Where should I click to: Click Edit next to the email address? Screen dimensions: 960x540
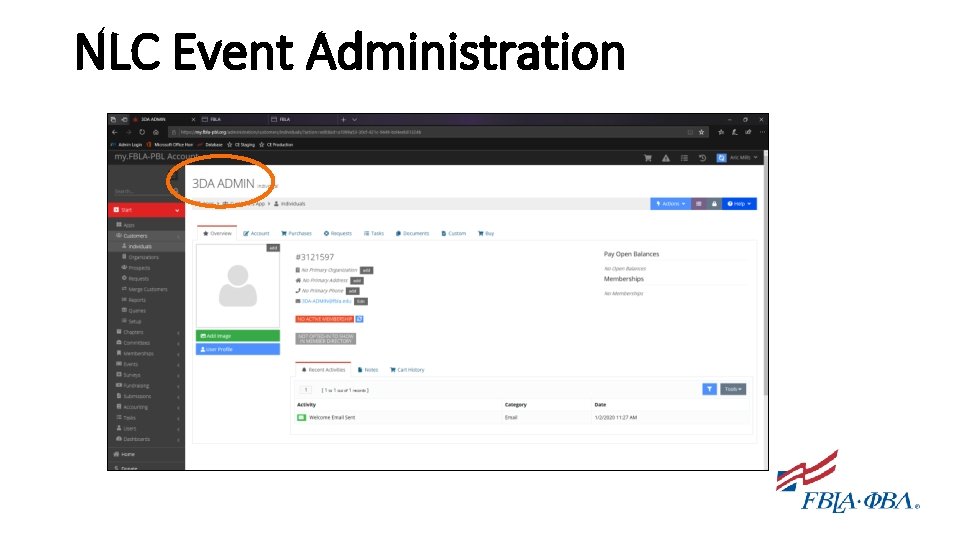(361, 301)
